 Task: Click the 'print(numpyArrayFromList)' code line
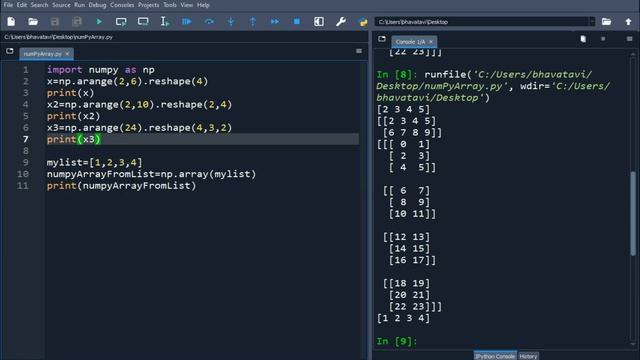pos(121,186)
